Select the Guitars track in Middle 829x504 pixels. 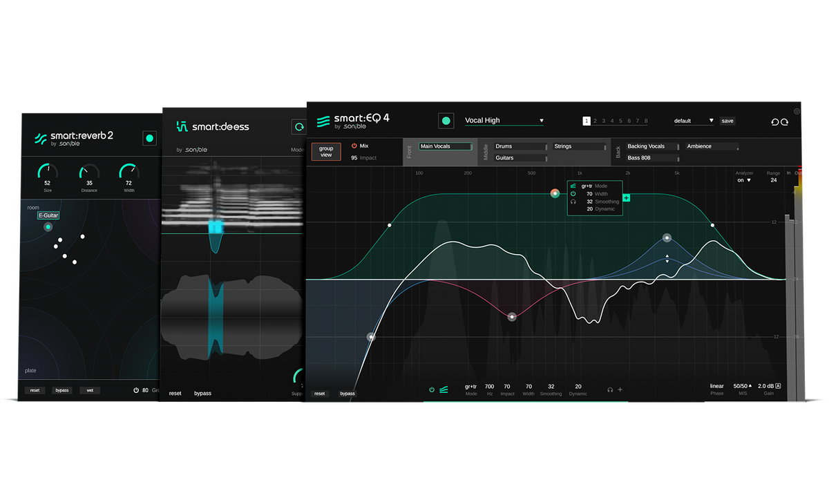pyautogui.click(x=521, y=158)
